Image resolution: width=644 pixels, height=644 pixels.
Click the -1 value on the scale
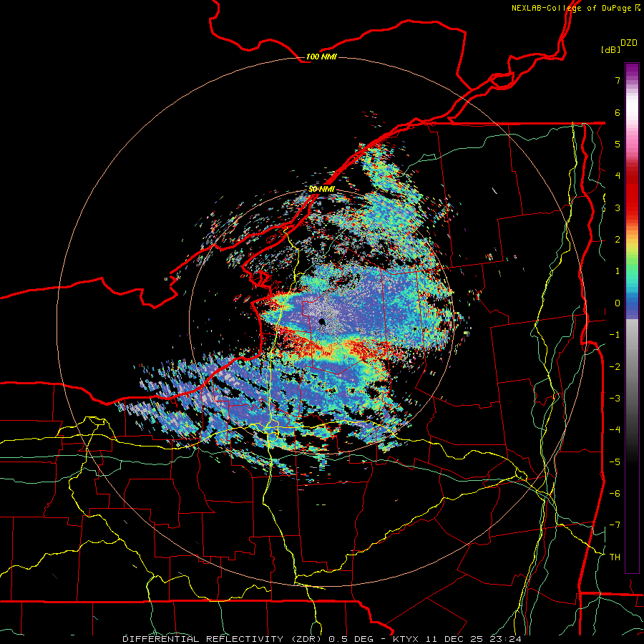[615, 335]
